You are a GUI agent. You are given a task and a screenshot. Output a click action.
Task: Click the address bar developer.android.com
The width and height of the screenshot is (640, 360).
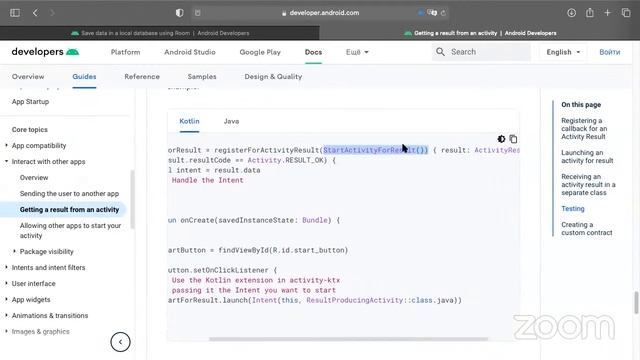tap(320, 13)
